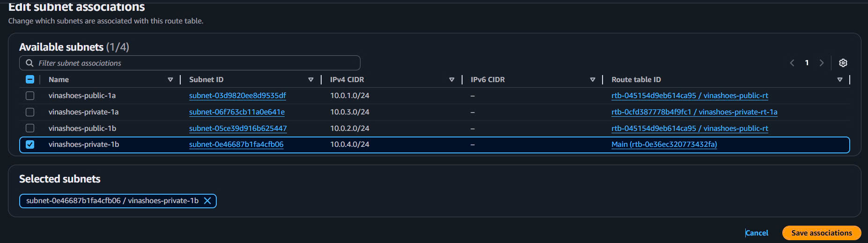Screen dimensions: 868x243
Task: Click the 10.0.2.0/24 CIDR cell
Action: pos(350,128)
